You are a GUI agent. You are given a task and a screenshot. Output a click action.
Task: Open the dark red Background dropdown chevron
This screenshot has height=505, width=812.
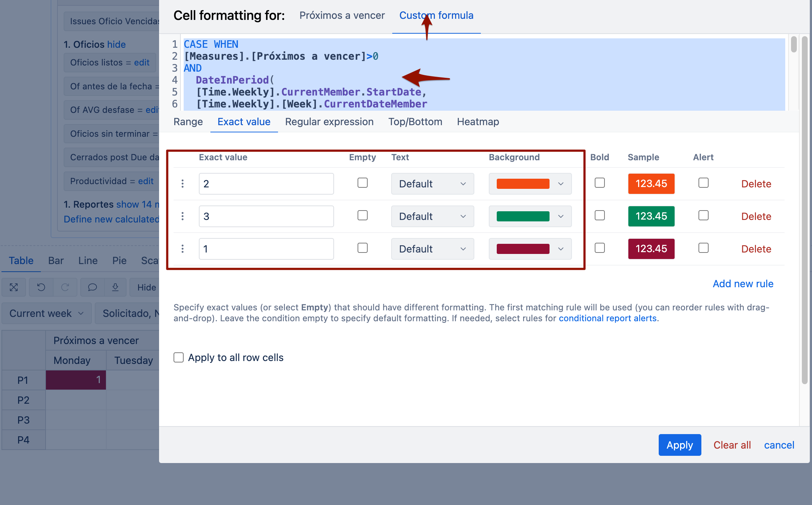tap(561, 249)
